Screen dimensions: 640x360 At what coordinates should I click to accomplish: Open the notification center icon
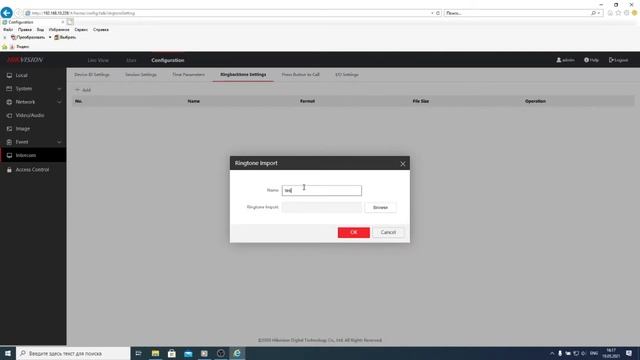pyautogui.click(x=629, y=353)
